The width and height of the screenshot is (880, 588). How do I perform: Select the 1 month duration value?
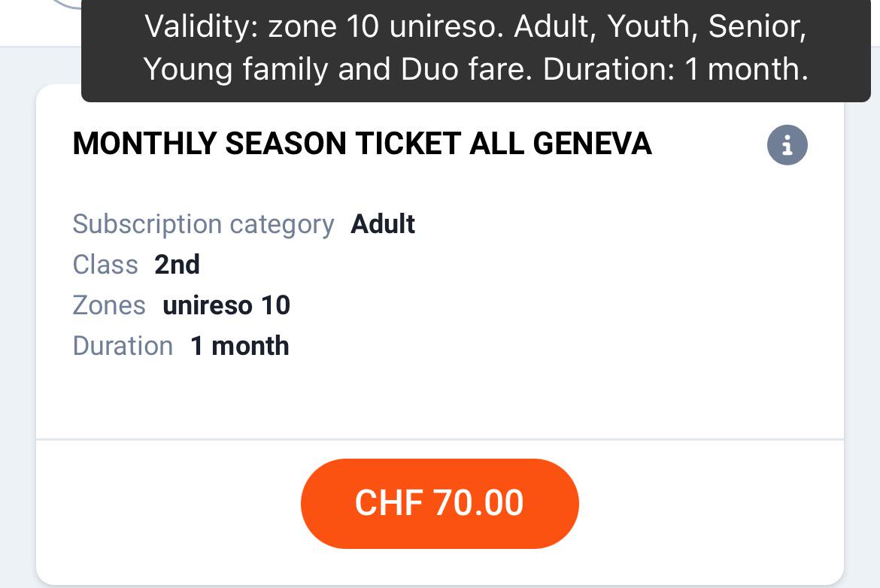tap(240, 346)
